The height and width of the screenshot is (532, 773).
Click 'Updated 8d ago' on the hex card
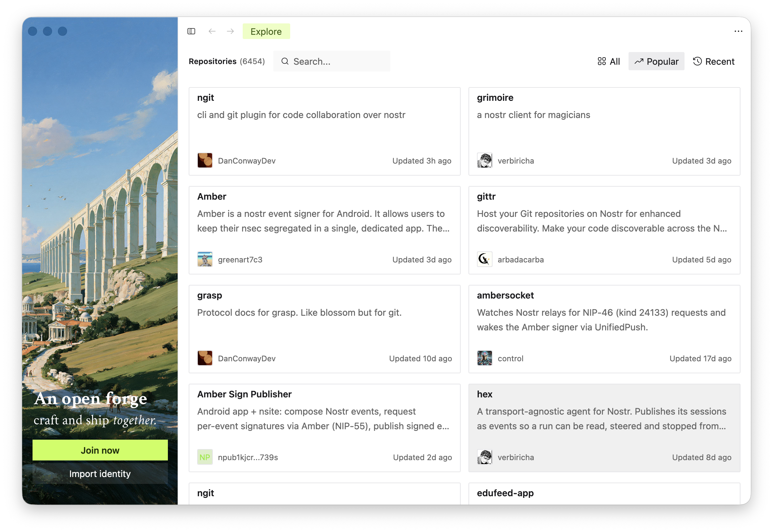click(702, 457)
